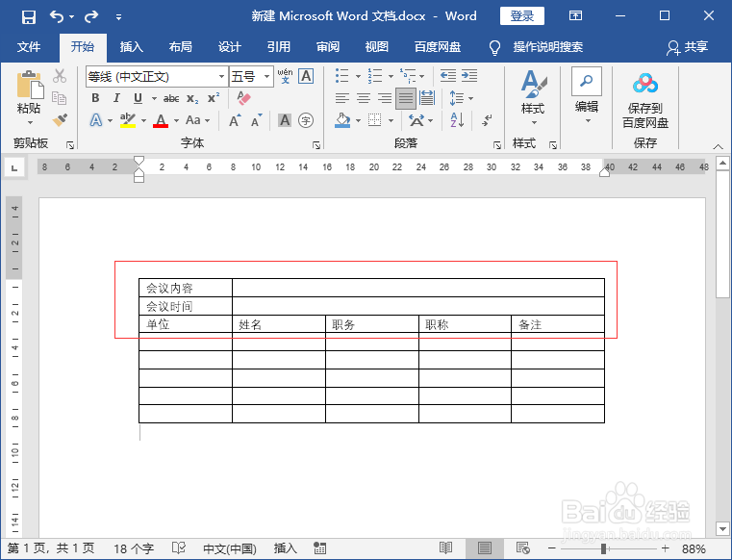
Task: Switch to the 审阅 (Review) tab
Action: tap(328, 47)
